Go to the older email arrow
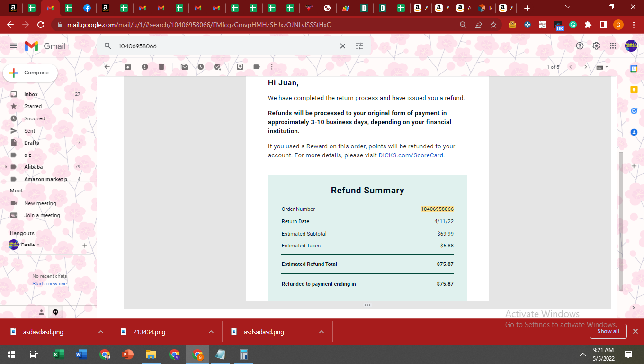 click(586, 67)
